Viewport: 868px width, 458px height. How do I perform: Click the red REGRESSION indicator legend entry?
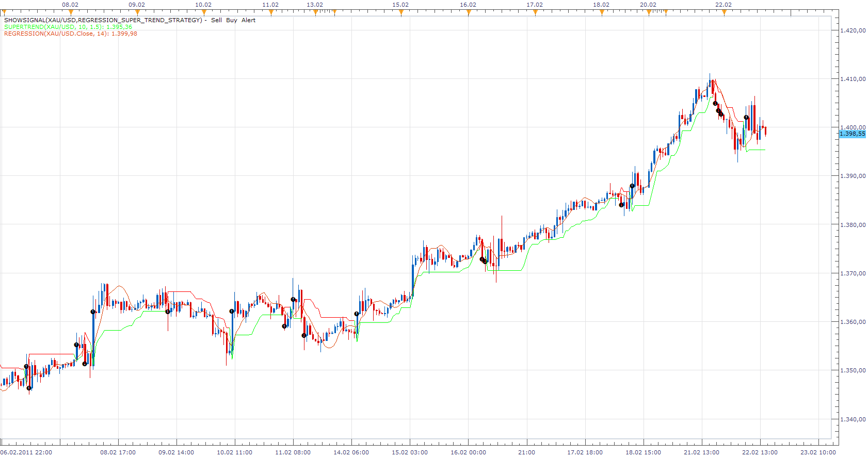[71, 34]
